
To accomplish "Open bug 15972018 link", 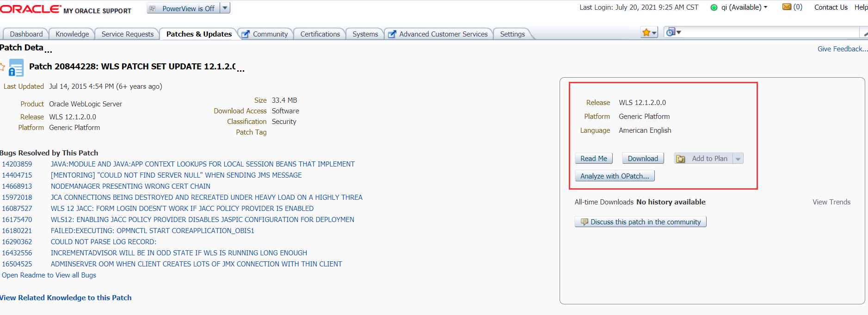I will [17, 198].
